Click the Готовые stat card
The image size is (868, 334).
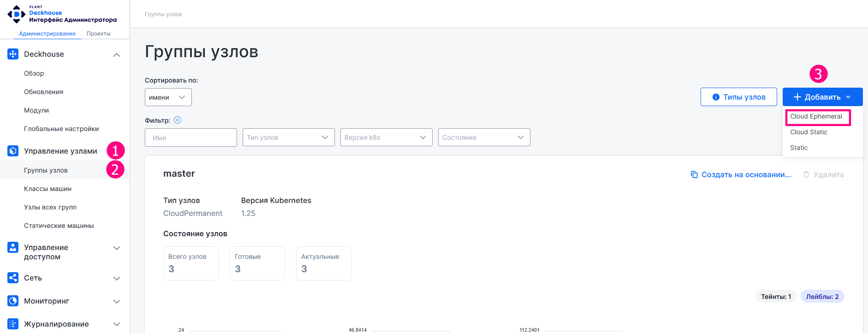257,263
